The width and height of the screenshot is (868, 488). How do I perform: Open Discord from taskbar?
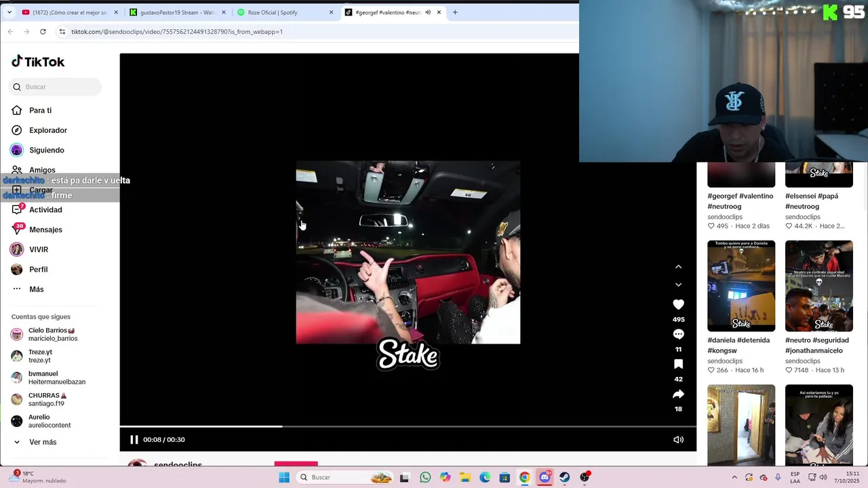[x=545, y=477]
